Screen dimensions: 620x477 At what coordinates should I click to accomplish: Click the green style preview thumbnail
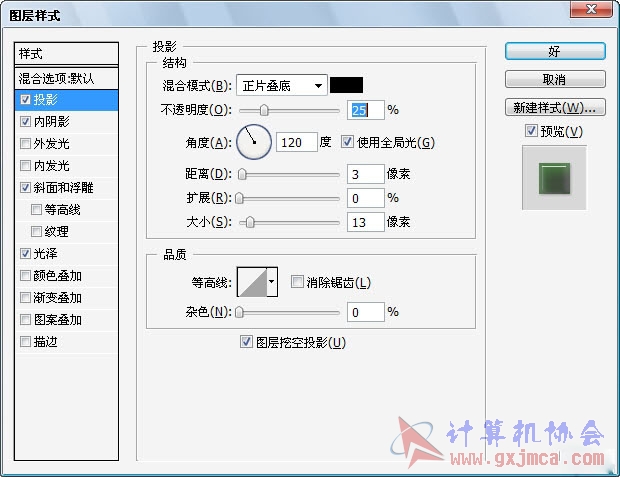coord(554,178)
